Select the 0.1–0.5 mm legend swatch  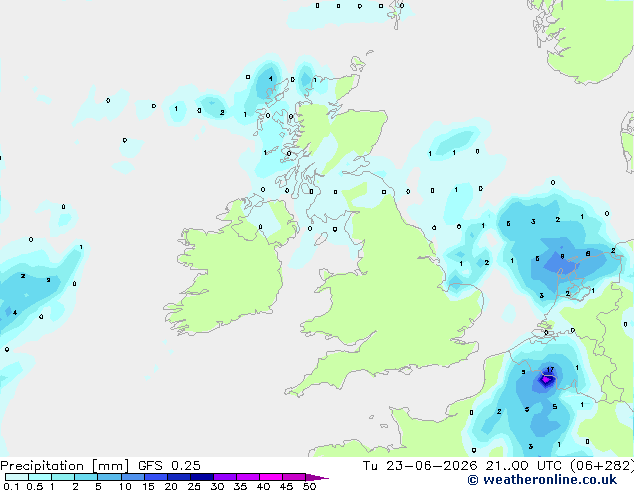pyautogui.click(x=17, y=477)
